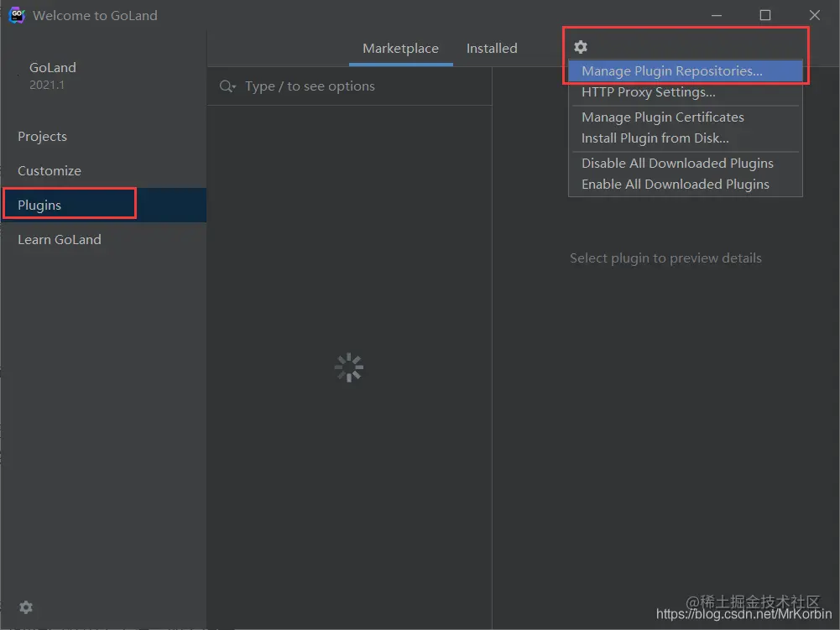Image resolution: width=840 pixels, height=630 pixels.
Task: Maximize the Welcome to GoLand window
Action: click(765, 16)
